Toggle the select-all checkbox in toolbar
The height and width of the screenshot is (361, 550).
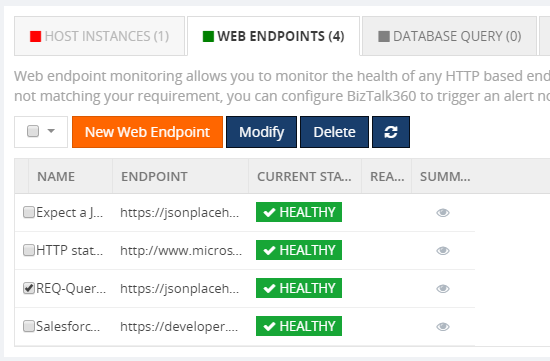click(x=33, y=131)
